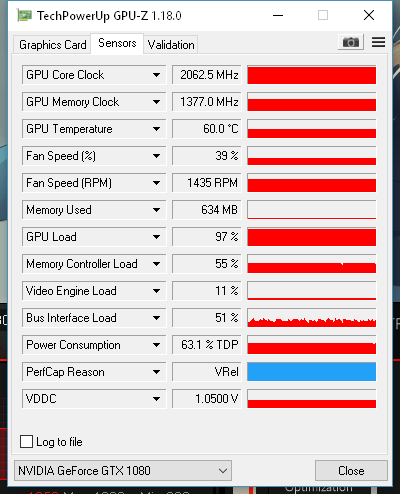Open the GPU Temperature sensor dropdown arrow
Viewport: 400px width, 494px height.
156,129
